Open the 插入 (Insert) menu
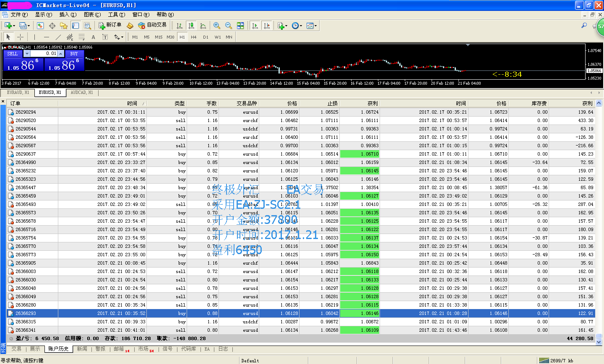Image resolution: width=604 pixels, height=364 pixels. coord(68,15)
